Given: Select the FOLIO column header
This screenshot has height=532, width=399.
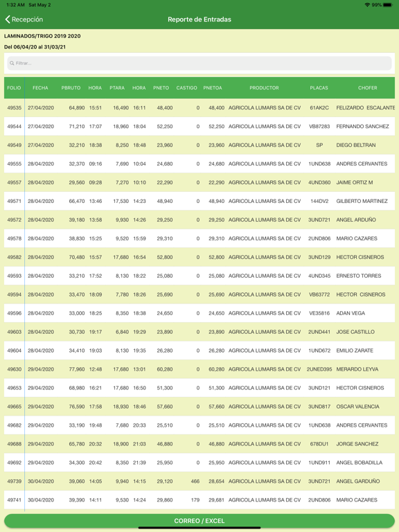Looking at the screenshot, I should click(x=14, y=87).
